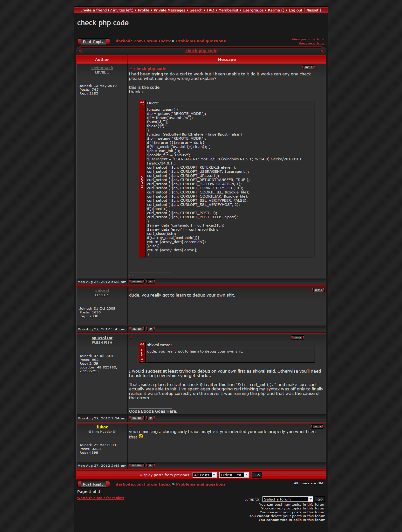This screenshot has width=402, height=532.
Task: Click the Quote icon on sp3cial1st's post
Action: 297,338
